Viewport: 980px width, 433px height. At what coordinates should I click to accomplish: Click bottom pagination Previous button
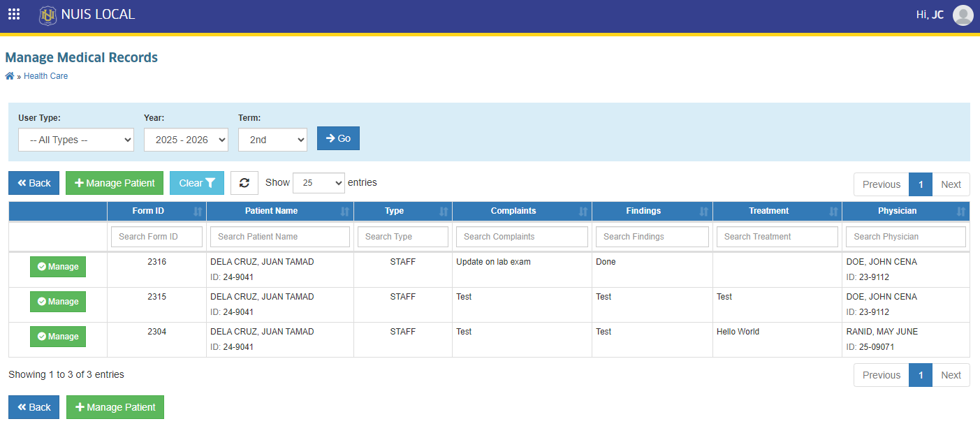tap(882, 375)
